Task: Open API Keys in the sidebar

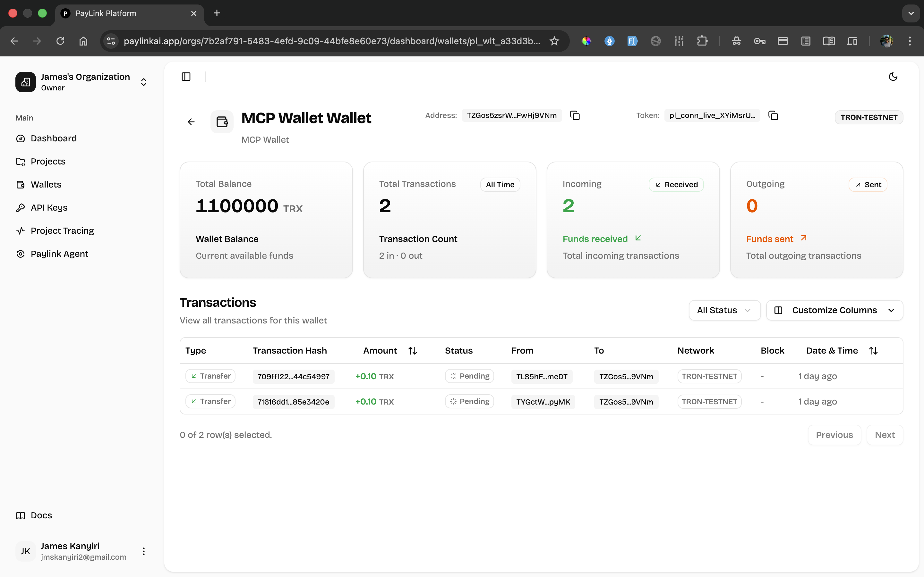Action: click(49, 207)
